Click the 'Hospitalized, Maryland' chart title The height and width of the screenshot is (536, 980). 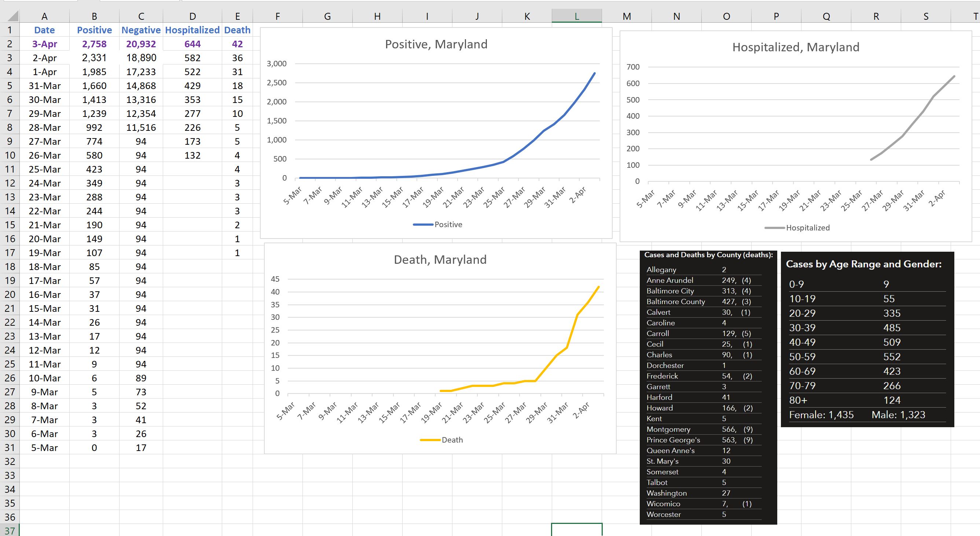pyautogui.click(x=796, y=47)
